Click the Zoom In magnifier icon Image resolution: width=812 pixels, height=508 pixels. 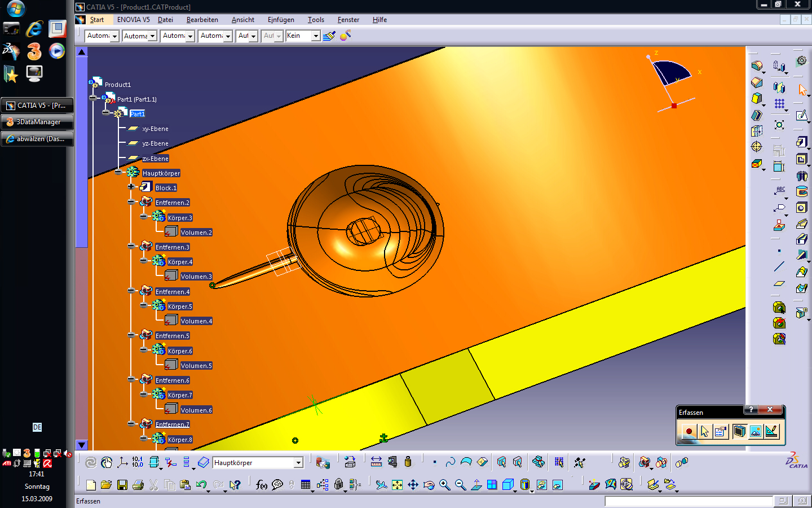pos(445,485)
